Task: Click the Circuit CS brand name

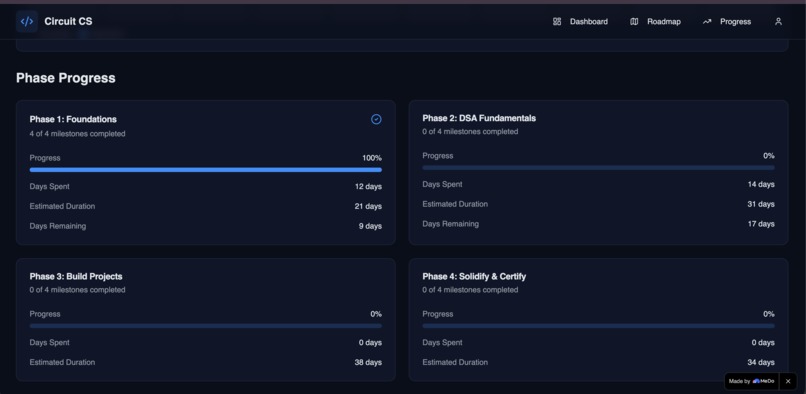Action: pyautogui.click(x=68, y=22)
